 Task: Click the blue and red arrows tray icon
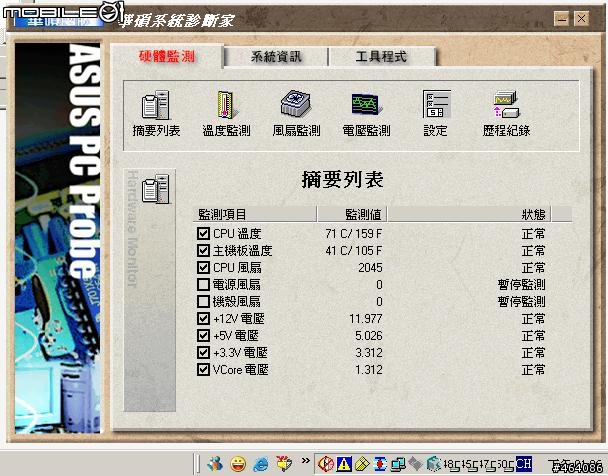(380, 464)
